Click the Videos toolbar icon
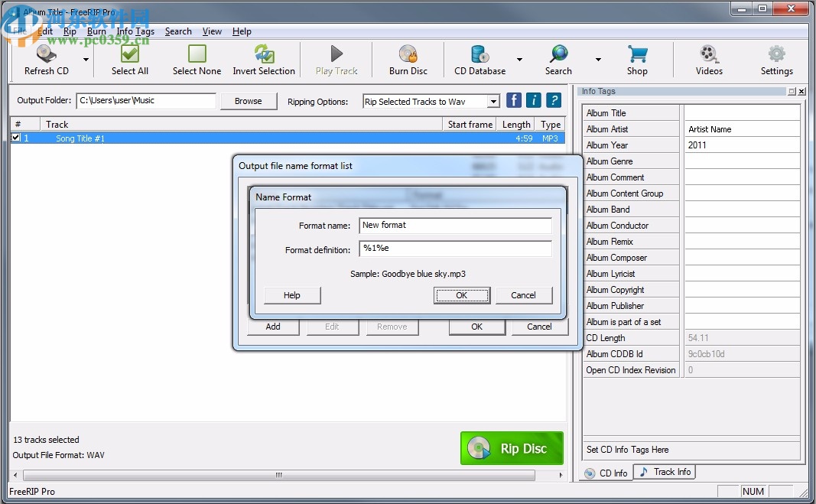 click(708, 59)
